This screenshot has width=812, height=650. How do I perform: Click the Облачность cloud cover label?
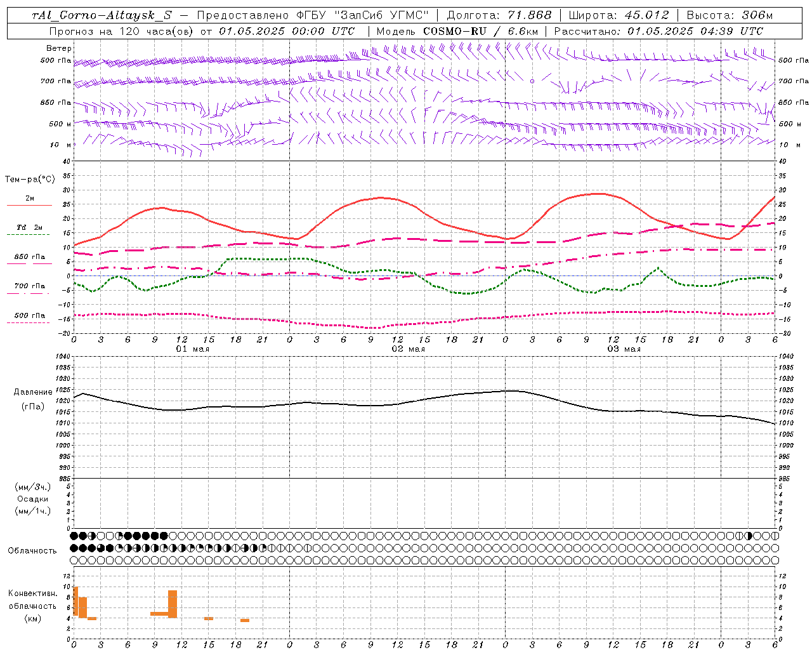pyautogui.click(x=32, y=550)
